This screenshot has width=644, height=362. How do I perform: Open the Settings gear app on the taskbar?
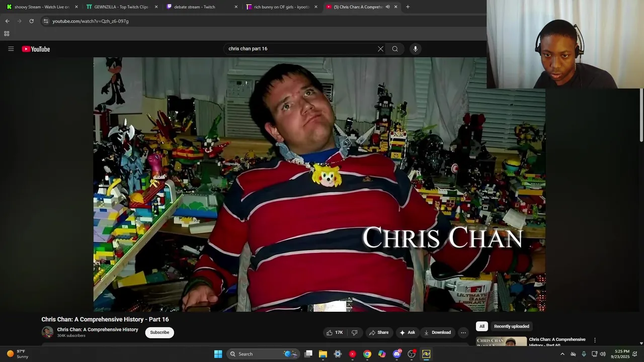pos(338,354)
